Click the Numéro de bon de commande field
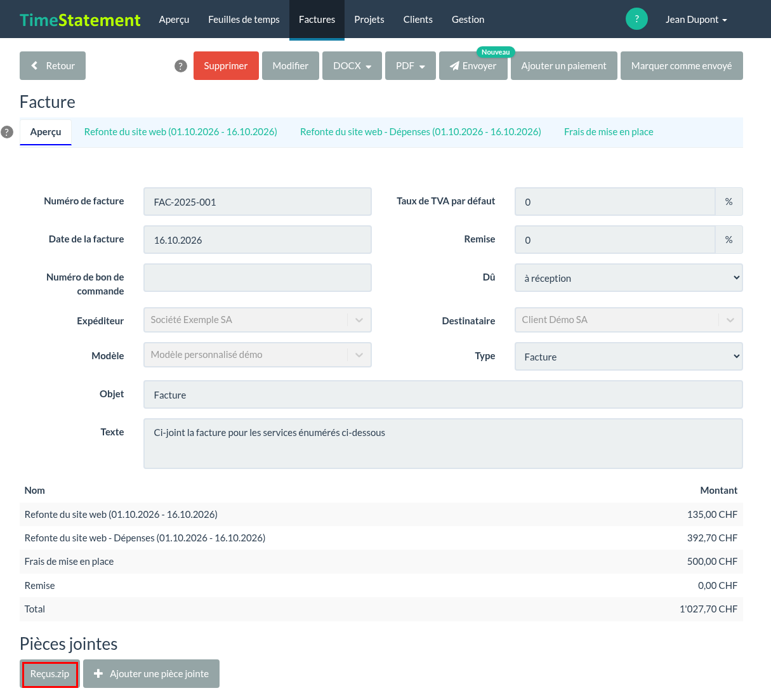 coord(258,278)
